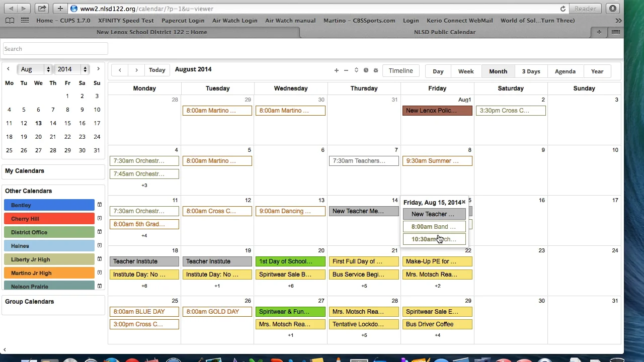Toggle the Cherry Hill calendar
Viewport: 644px width, 362px height.
click(49, 219)
